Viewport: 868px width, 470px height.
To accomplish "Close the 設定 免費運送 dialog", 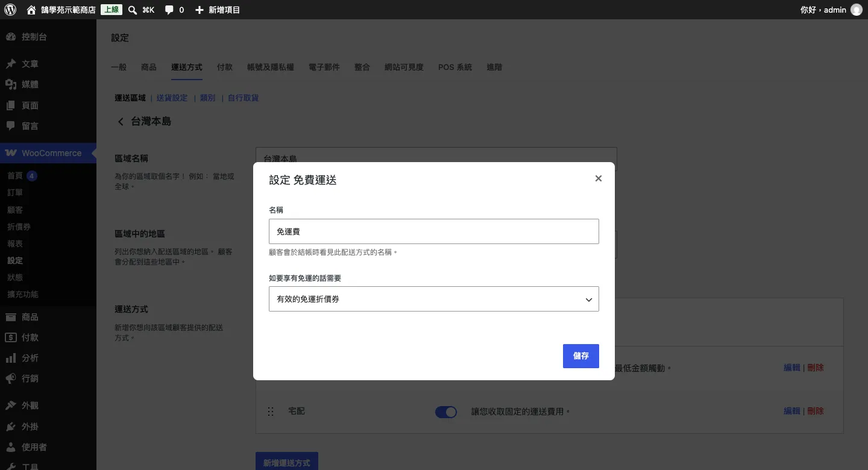I will click(x=599, y=178).
